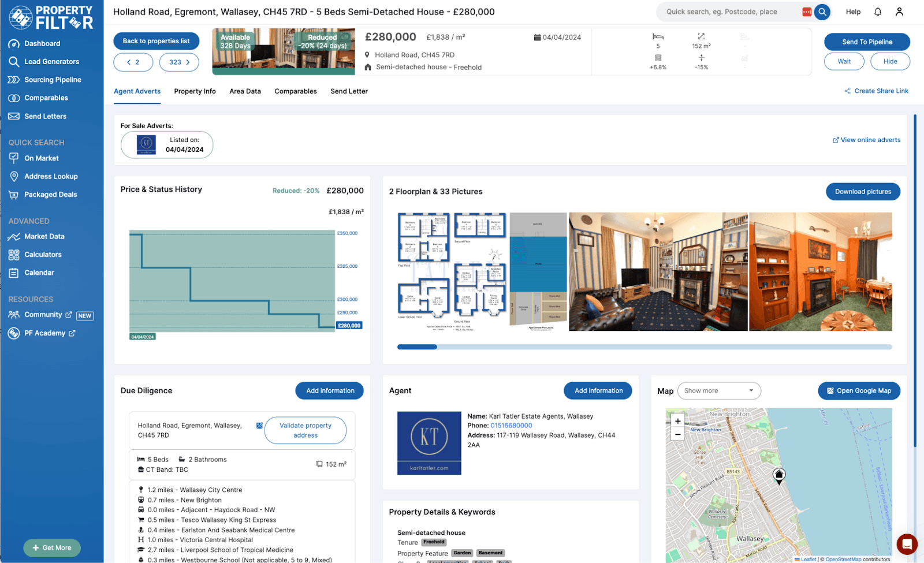Screen dimensions: 924x563
Task: Open Comparables from the left sidebar
Action: point(38,98)
